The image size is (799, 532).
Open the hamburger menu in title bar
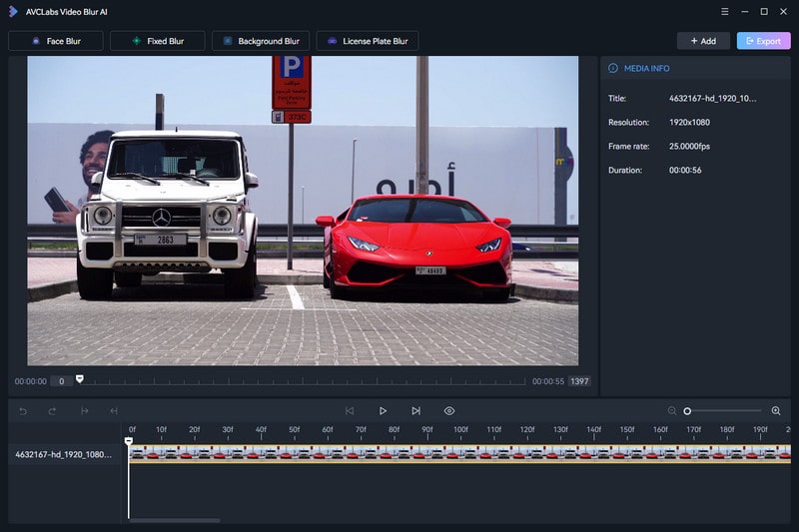point(725,11)
